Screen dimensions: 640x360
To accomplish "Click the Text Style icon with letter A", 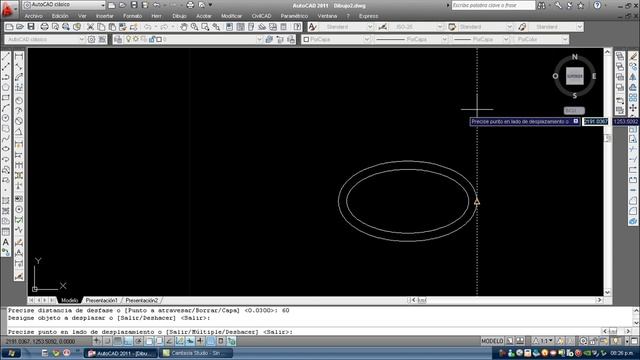I will 313,27.
